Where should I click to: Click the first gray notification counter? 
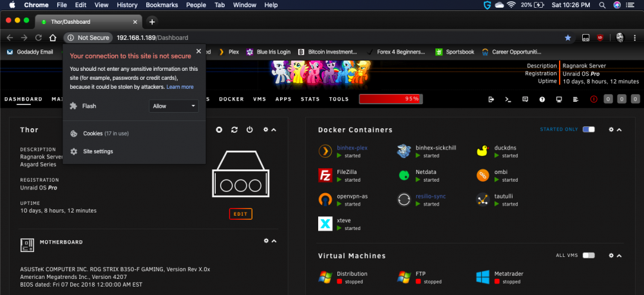coord(609,99)
